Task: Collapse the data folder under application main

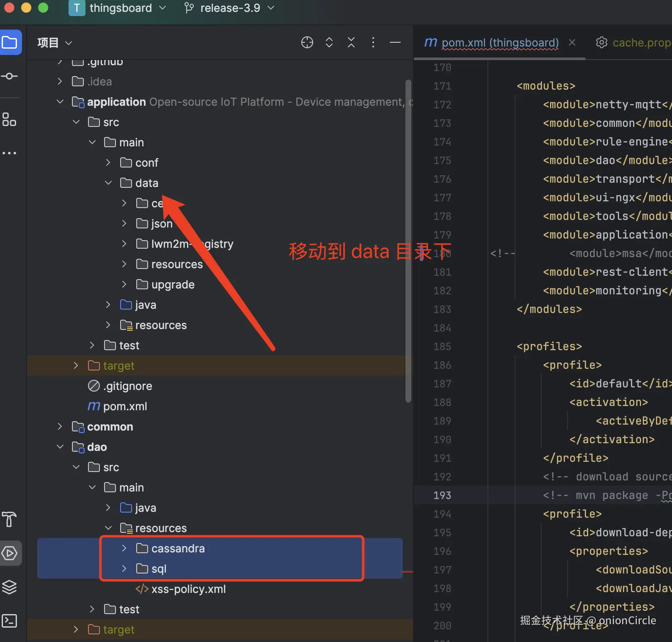Action: 108,183
